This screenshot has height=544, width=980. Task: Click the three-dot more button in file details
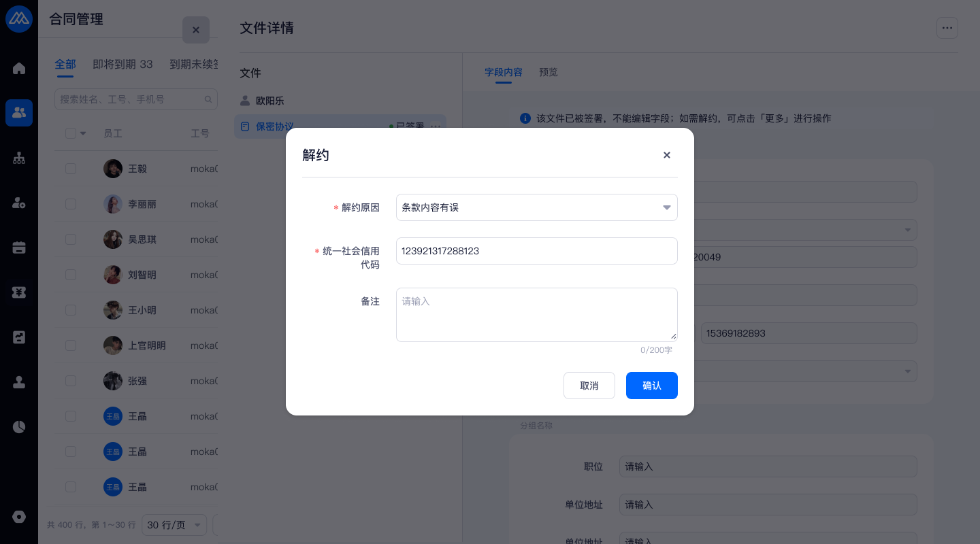[x=947, y=28]
